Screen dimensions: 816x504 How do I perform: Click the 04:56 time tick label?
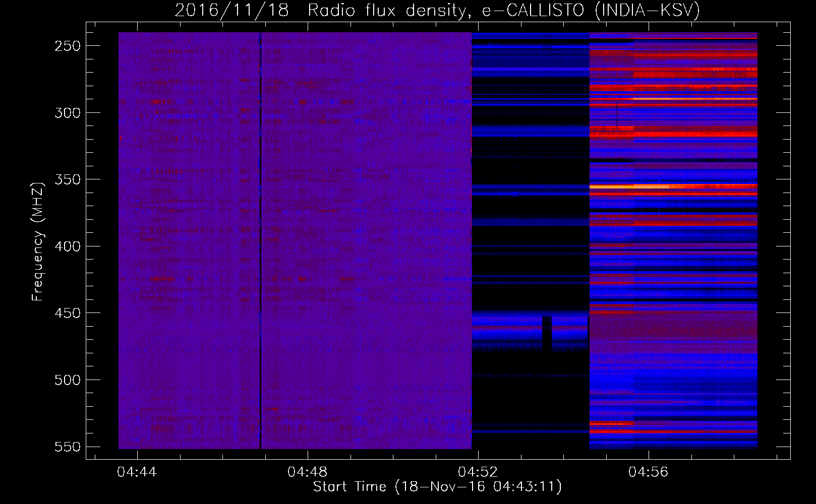(648, 472)
